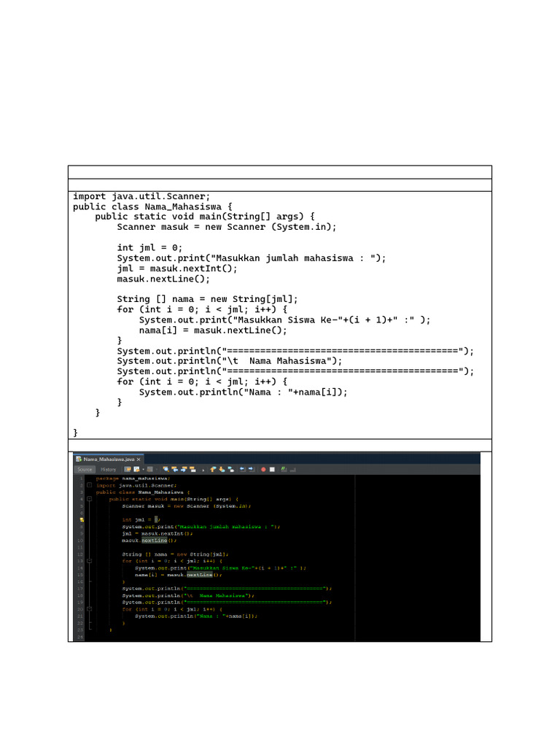Toggle Rectangular Selection icon
Screen dimensions: 560x747
tap(203, 470)
